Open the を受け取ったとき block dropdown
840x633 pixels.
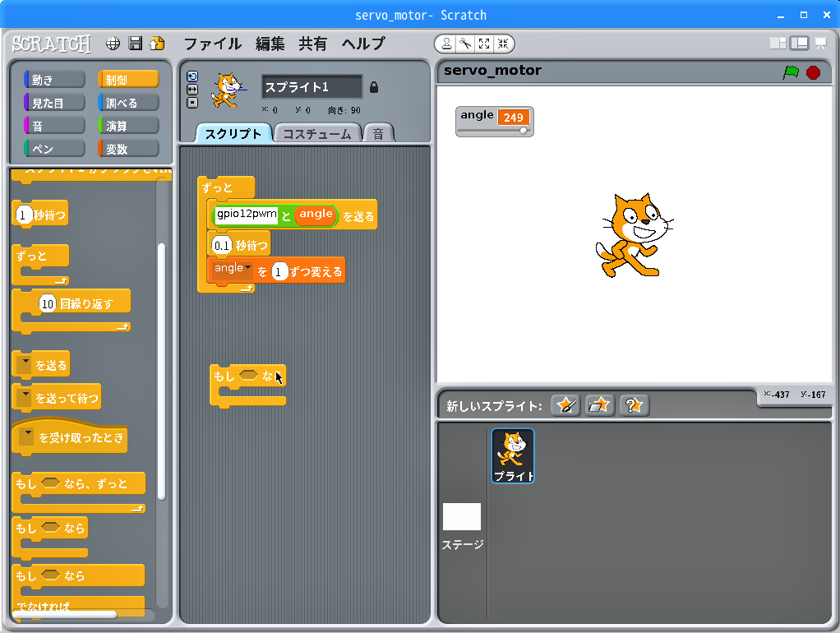click(x=26, y=437)
